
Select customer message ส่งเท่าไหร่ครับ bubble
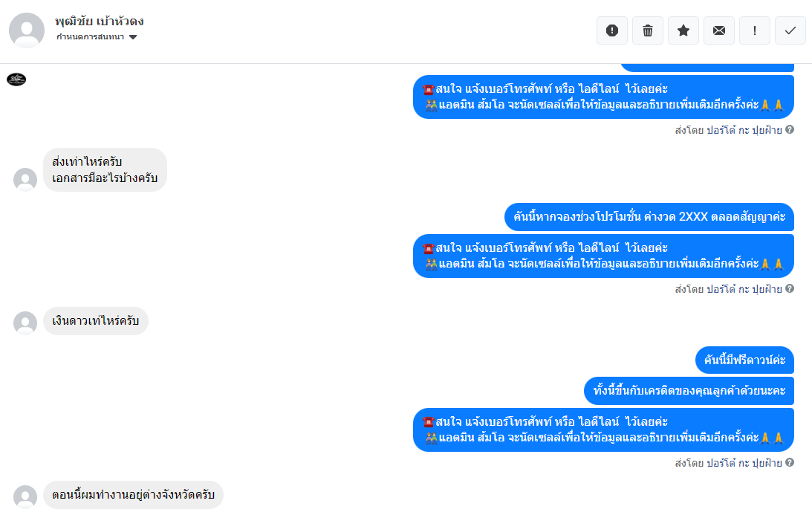point(105,170)
